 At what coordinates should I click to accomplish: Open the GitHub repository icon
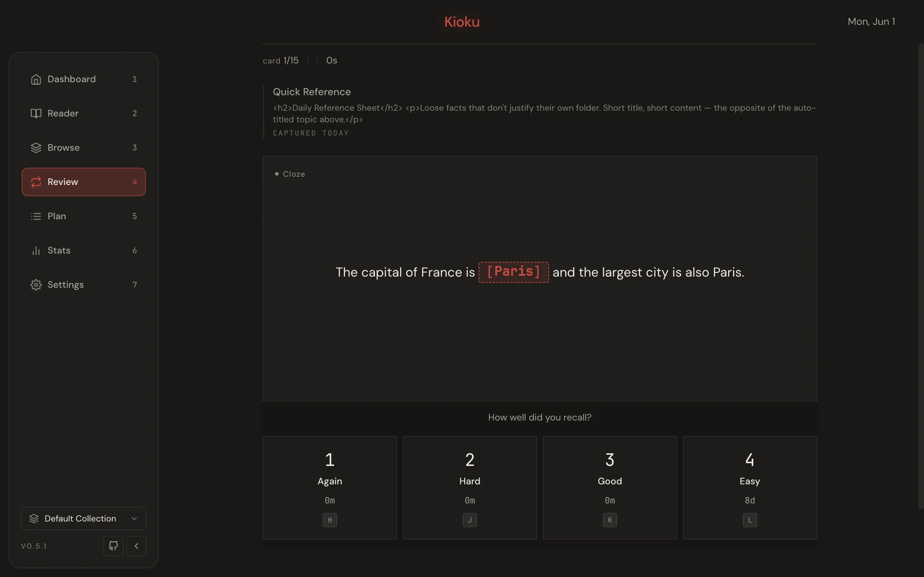(113, 546)
